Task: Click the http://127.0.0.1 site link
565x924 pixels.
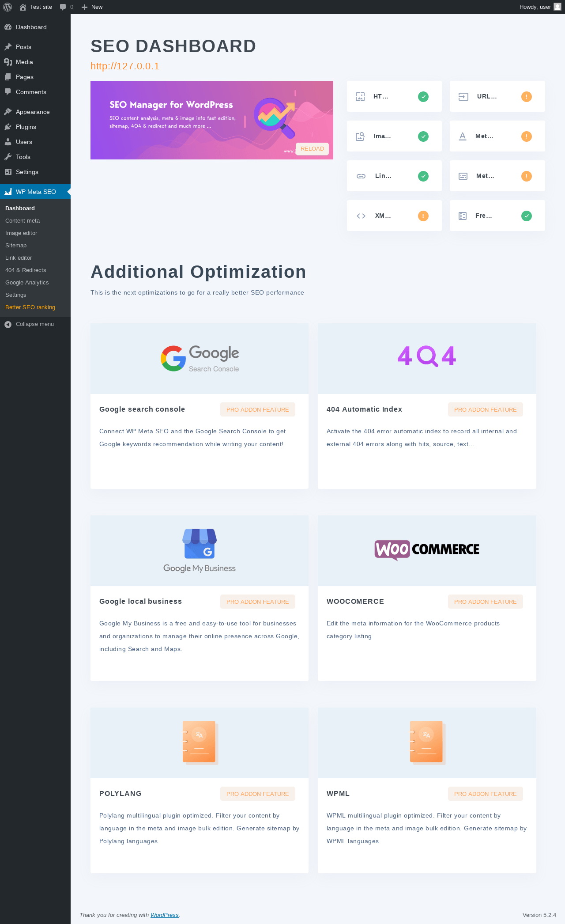Action: pos(125,66)
